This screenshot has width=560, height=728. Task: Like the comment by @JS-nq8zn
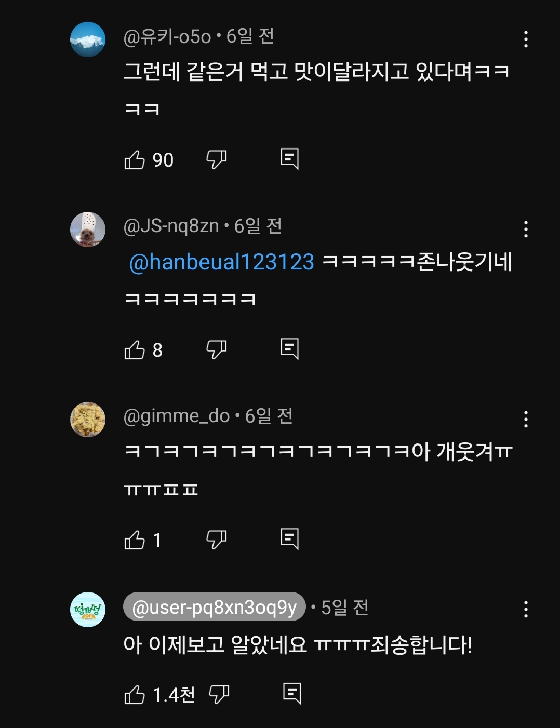pyautogui.click(x=135, y=349)
